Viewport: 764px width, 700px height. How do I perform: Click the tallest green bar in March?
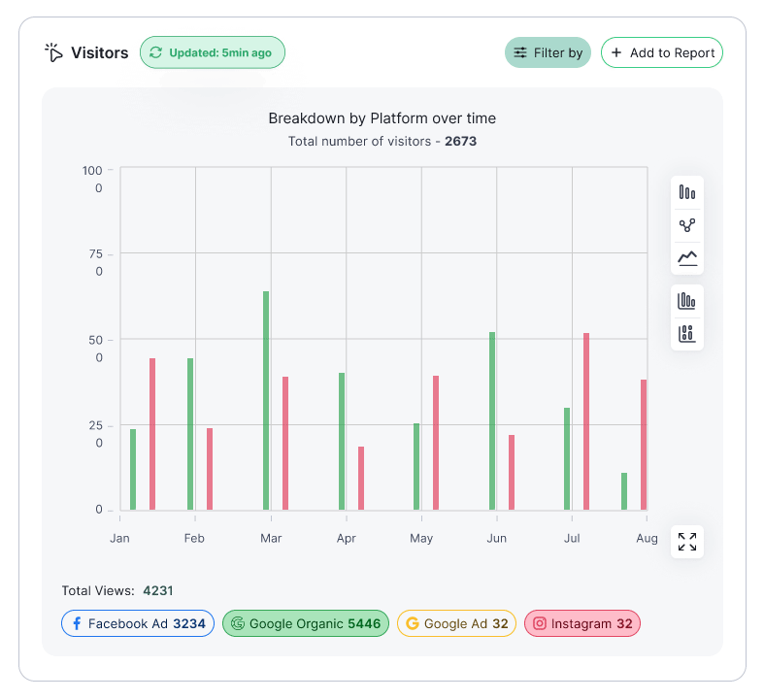point(266,400)
